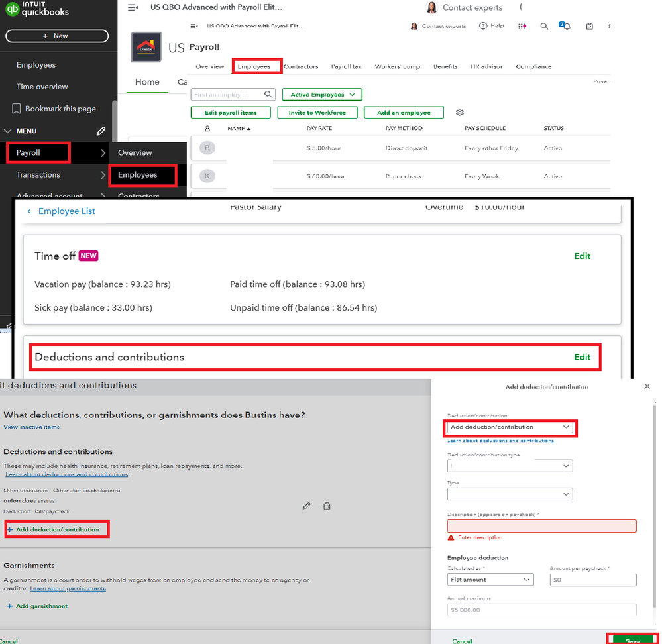This screenshot has height=644, width=662.
Task: Click the Annual maximum field
Action: pyautogui.click(x=541, y=610)
